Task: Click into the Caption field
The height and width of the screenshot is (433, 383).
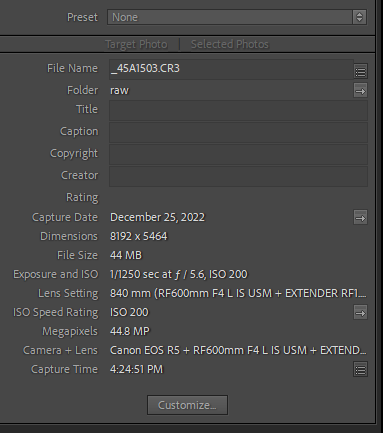Action: (238, 132)
